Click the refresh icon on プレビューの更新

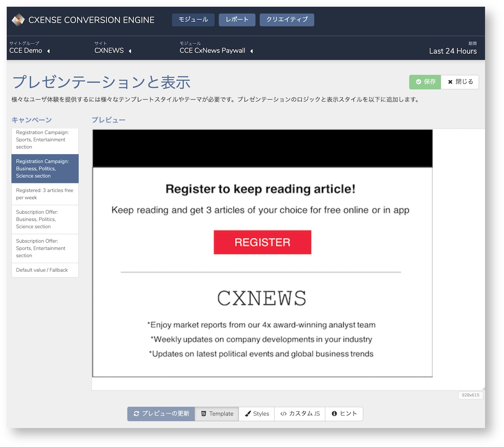pos(136,413)
